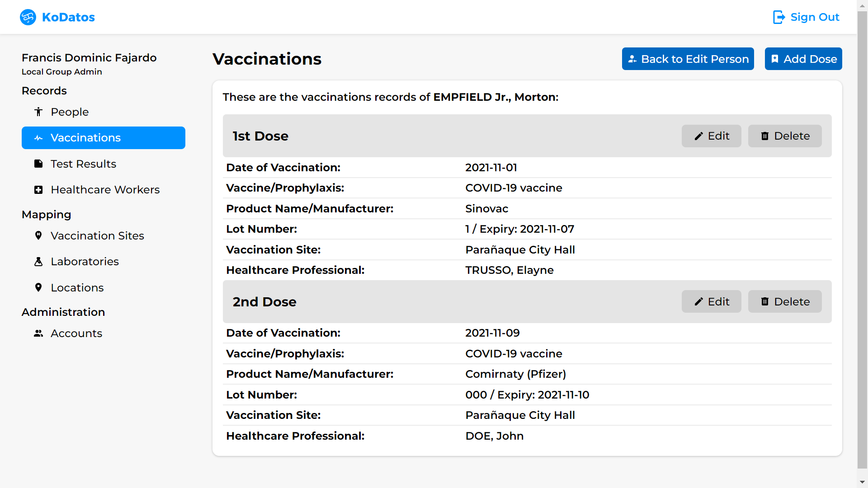
Task: Delete the 2nd Dose record
Action: [785, 301]
